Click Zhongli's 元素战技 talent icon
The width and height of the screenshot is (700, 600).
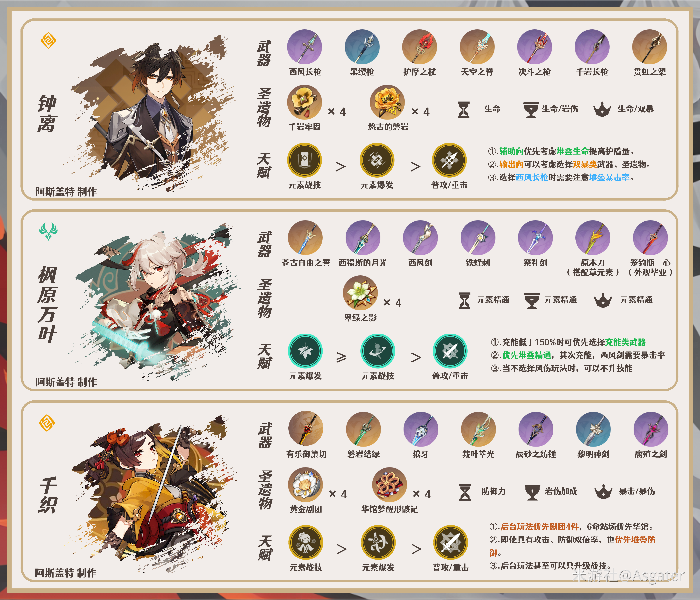pos(304,160)
